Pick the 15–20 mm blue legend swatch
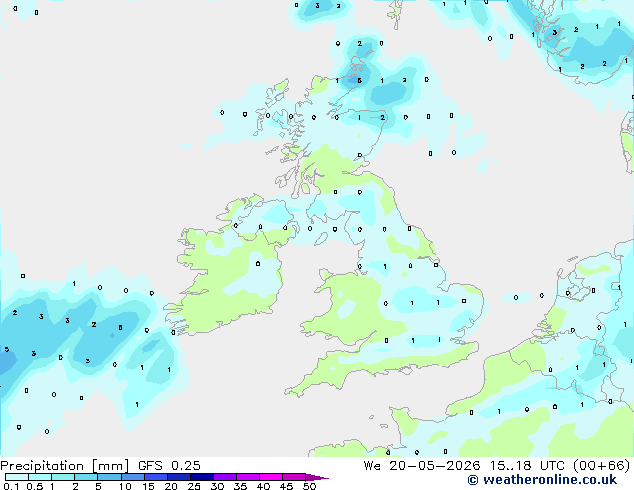 (x=156, y=477)
